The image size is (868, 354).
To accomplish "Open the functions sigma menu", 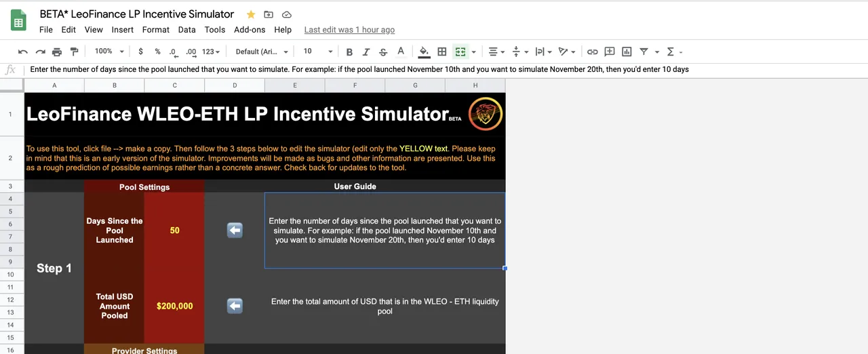I will coord(671,52).
